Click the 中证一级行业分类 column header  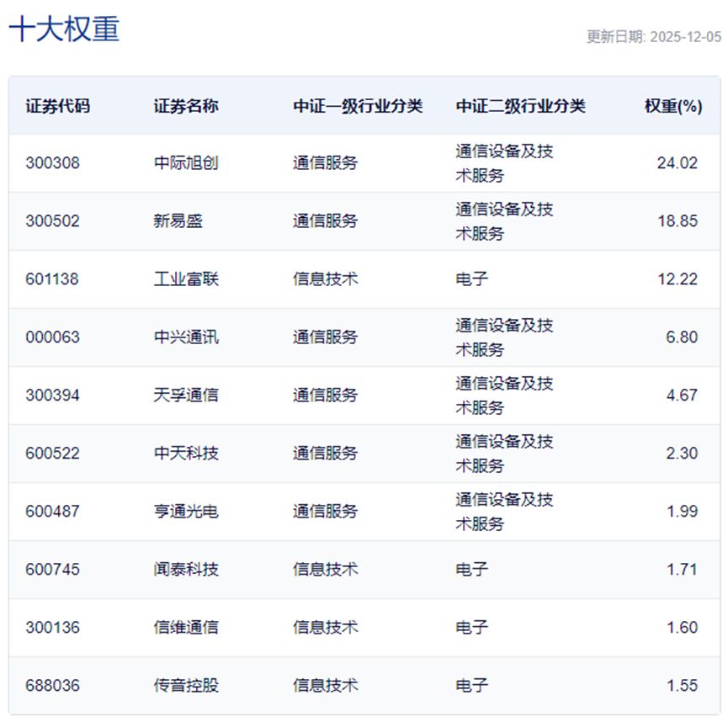358,106
